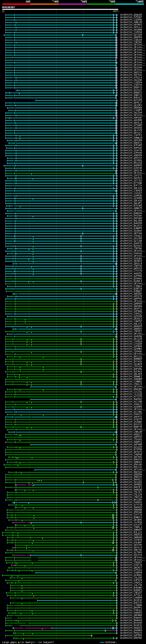Open the UniRef100_Q1WLW3 hit label
This screenshot has width=146, height=644.
click(x=131, y=15)
